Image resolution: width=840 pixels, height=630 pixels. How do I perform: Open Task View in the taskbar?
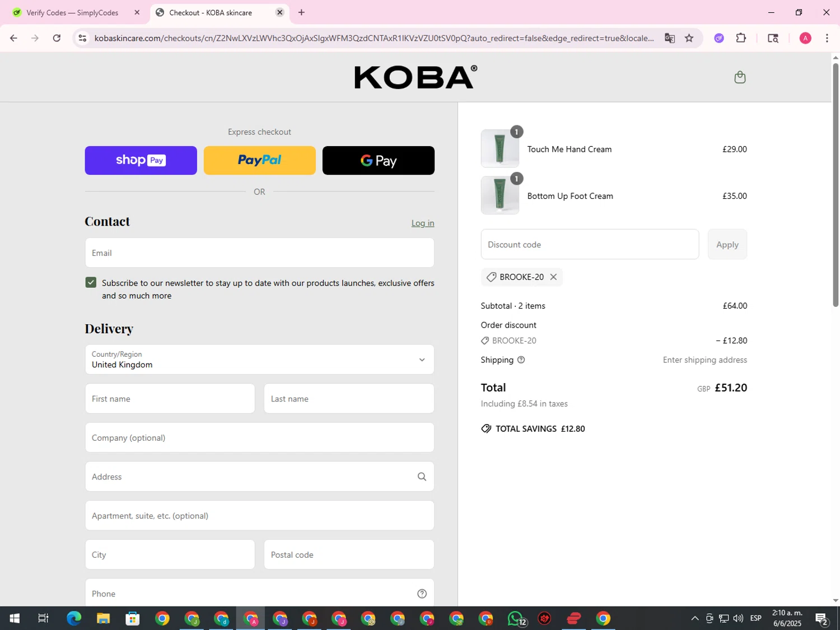click(x=43, y=618)
